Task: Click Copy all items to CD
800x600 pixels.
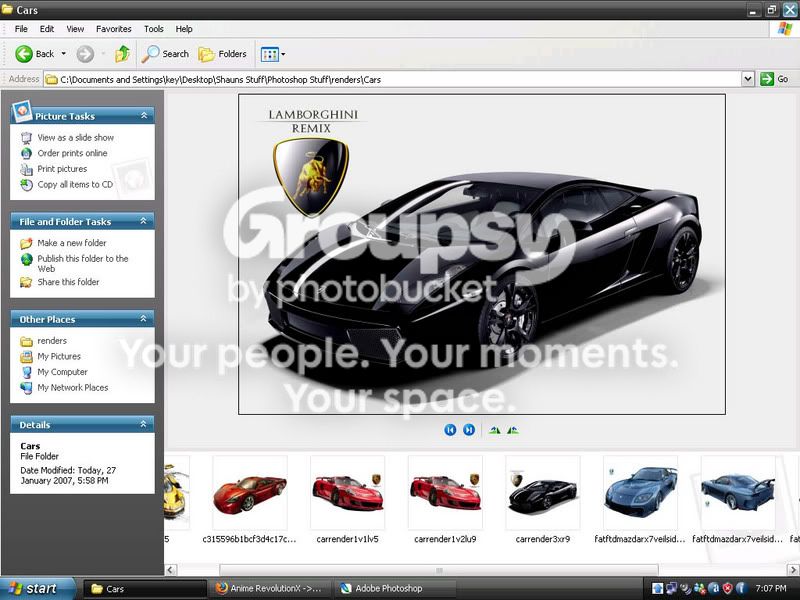Action: (75, 185)
